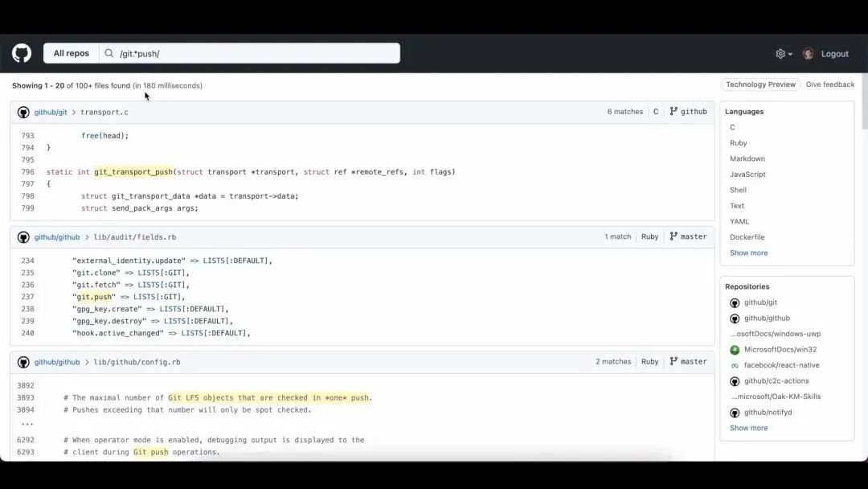Open github/git repo link in first result
868x489 pixels.
[x=51, y=112]
